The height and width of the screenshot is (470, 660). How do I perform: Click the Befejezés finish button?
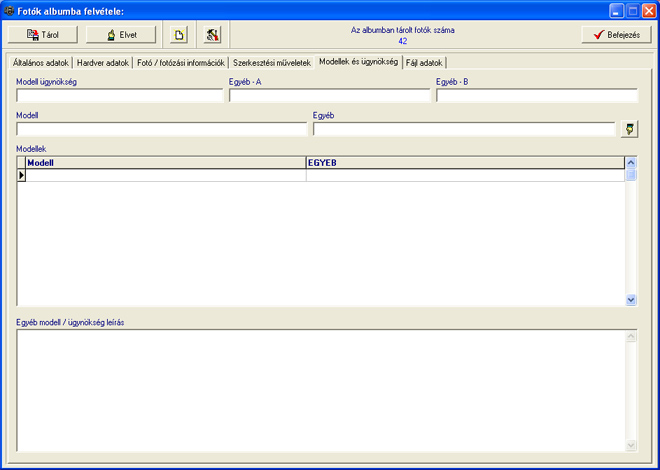(x=617, y=35)
